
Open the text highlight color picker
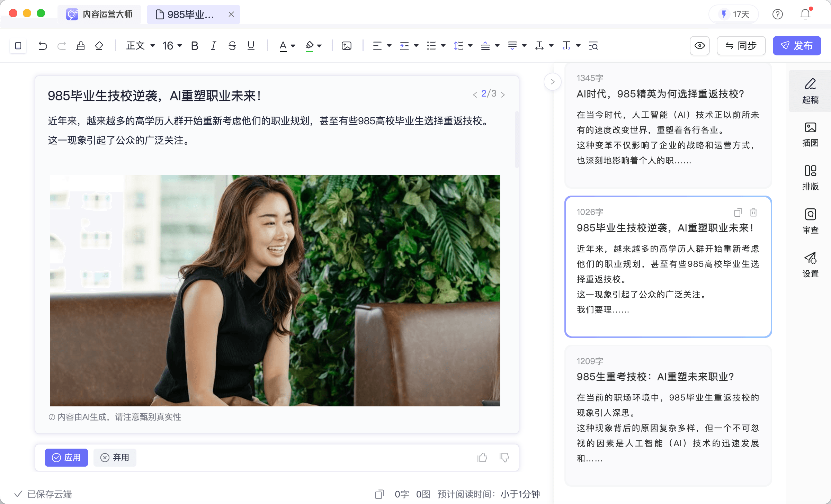coord(319,46)
